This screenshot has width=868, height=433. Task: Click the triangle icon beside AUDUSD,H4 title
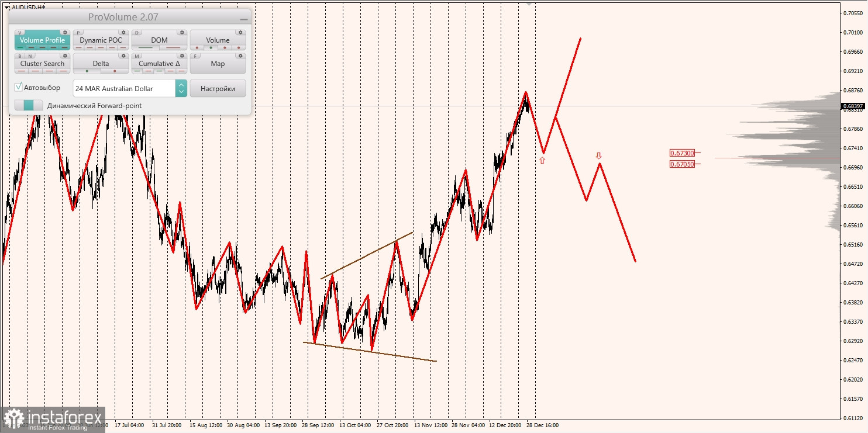(x=6, y=8)
